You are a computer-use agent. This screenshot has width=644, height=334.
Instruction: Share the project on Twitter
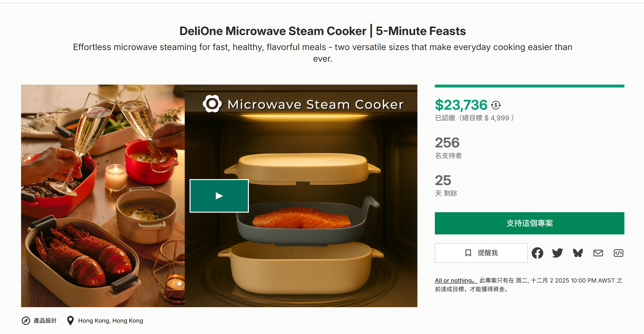(x=557, y=253)
